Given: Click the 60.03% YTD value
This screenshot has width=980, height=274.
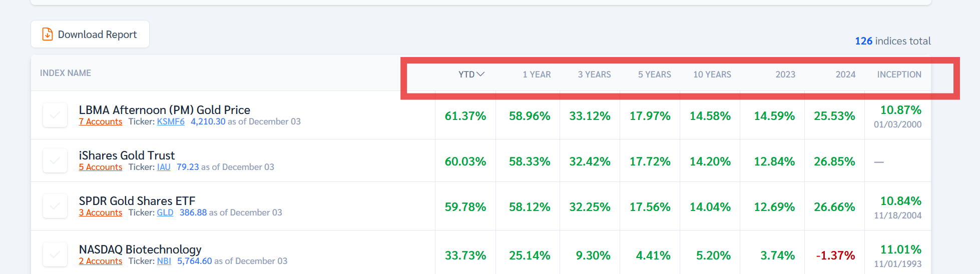Looking at the screenshot, I should tap(465, 161).
